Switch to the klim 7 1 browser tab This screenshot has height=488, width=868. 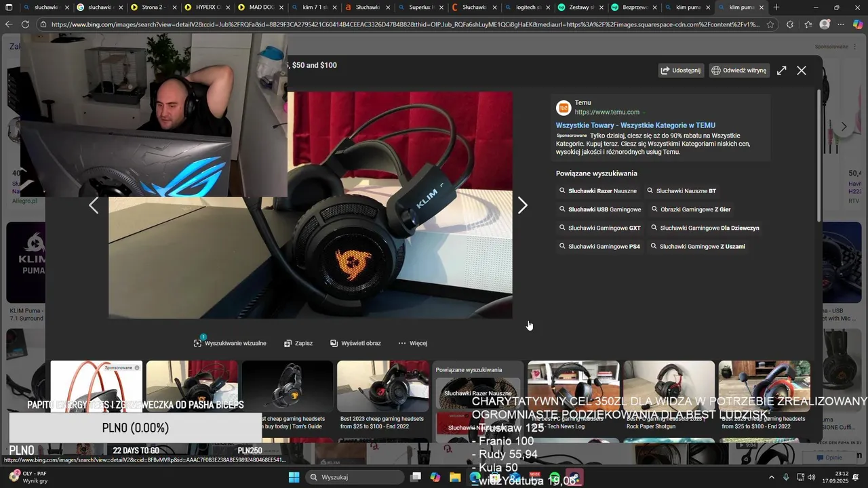[314, 7]
